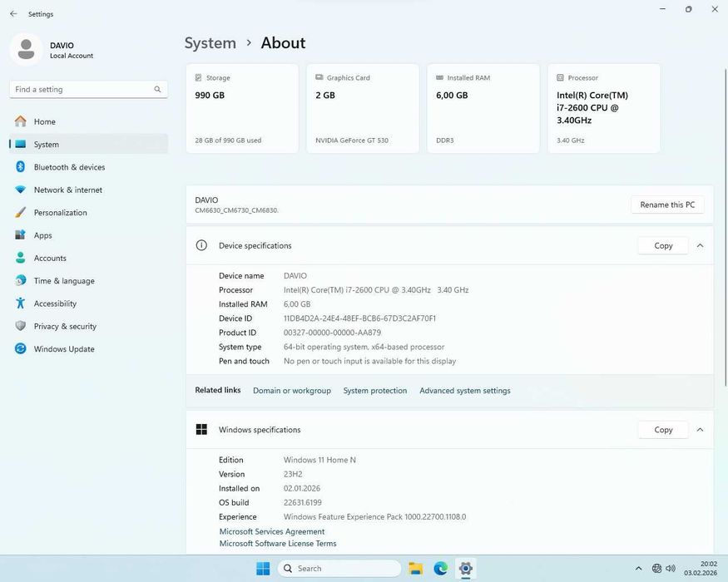Click the Rename this PC button
The image size is (728, 582).
[x=667, y=205]
